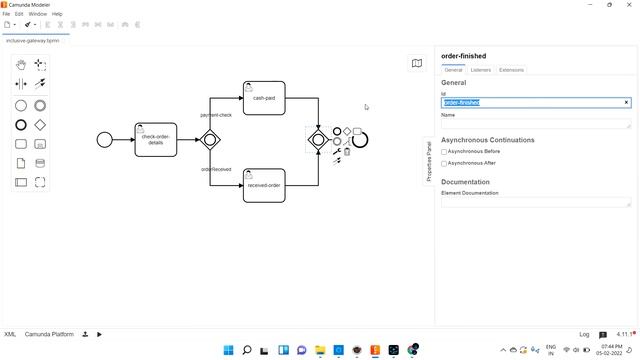Pick the end event from the palette
The width and height of the screenshot is (640, 360).
21,125
